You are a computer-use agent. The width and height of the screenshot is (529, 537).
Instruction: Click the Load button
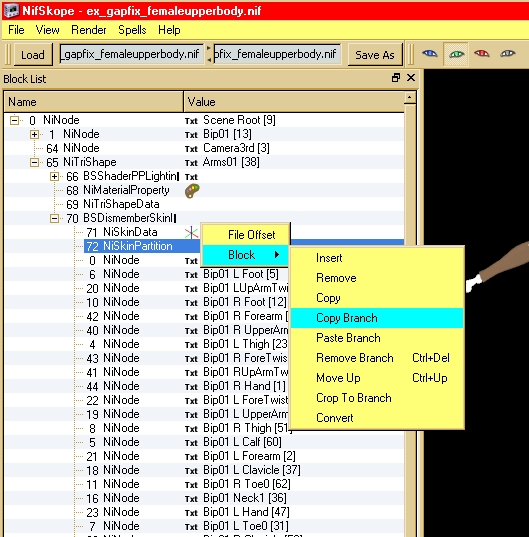[33, 54]
